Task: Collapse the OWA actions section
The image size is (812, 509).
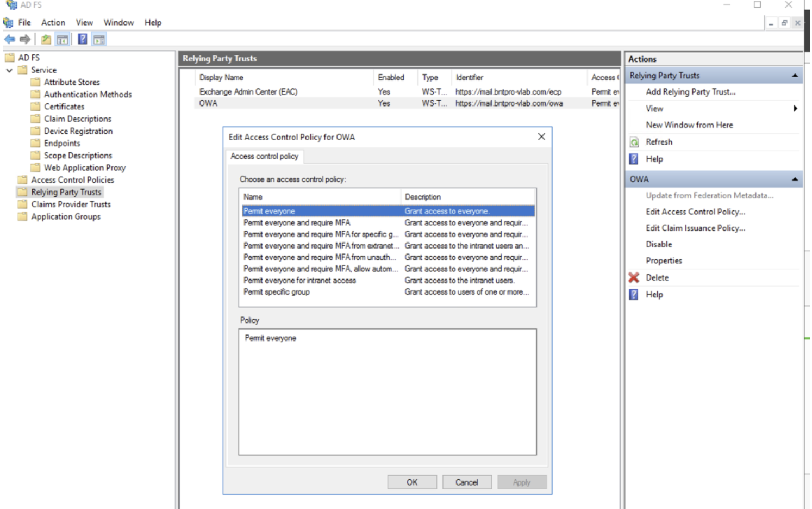Action: coord(795,179)
